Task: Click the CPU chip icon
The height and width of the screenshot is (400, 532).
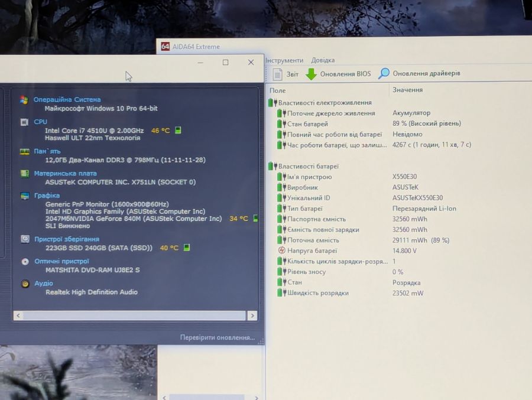Action: click(24, 122)
